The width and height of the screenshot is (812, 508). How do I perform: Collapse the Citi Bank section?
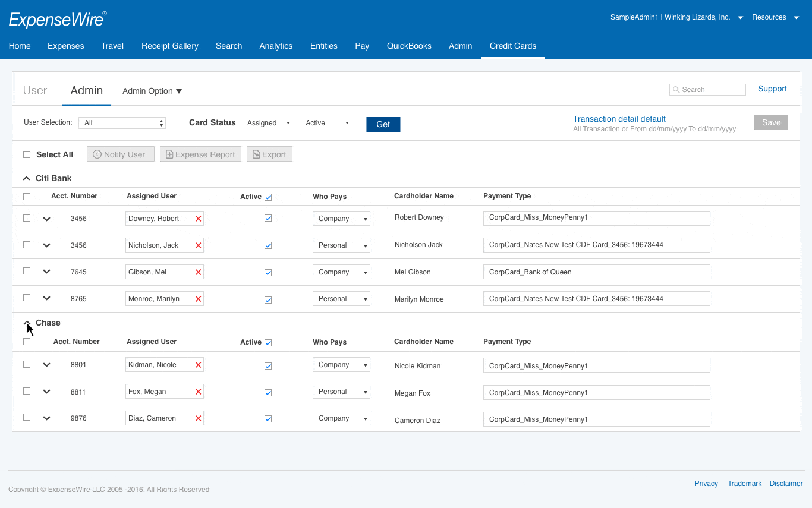tap(26, 178)
